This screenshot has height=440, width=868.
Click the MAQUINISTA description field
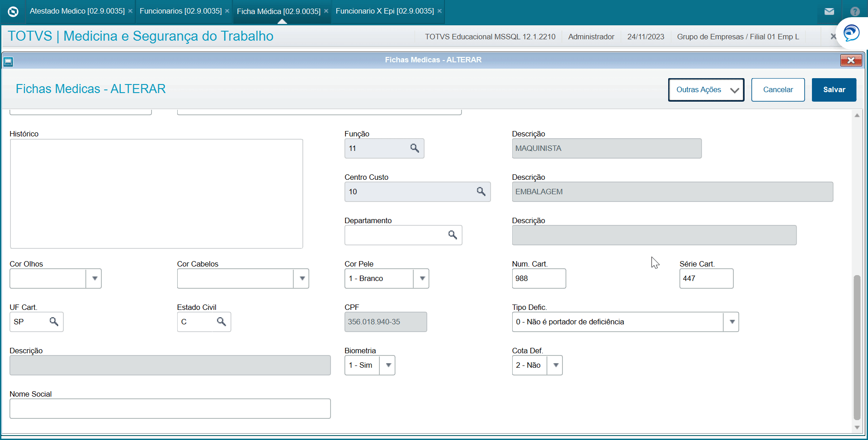click(607, 148)
